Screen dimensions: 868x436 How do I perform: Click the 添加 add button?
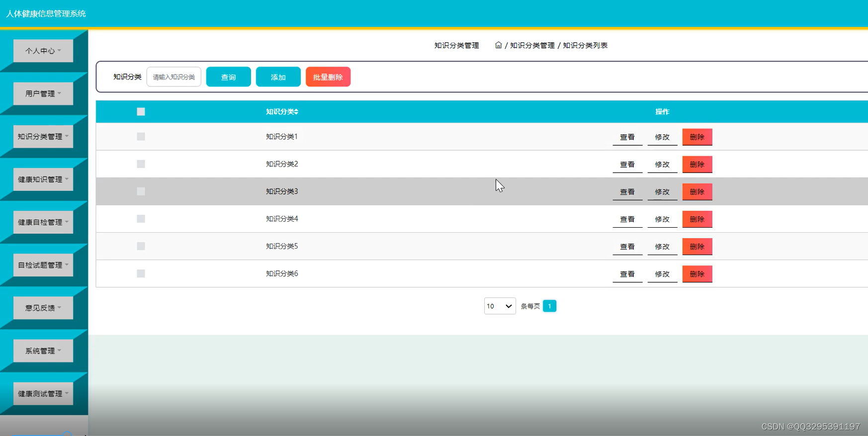[x=278, y=77]
